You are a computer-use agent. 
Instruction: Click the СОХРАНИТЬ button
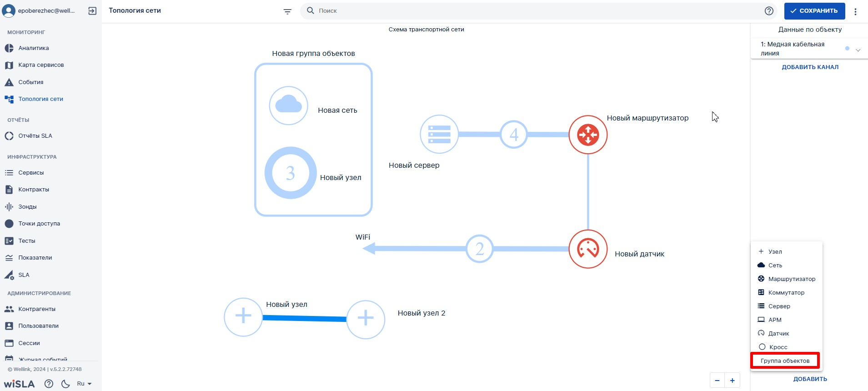[814, 11]
